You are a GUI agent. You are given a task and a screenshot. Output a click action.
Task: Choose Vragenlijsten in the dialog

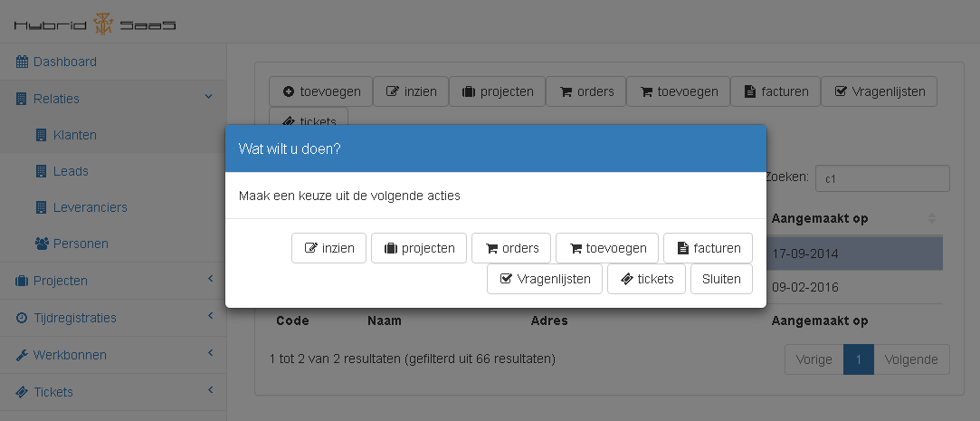tap(545, 279)
